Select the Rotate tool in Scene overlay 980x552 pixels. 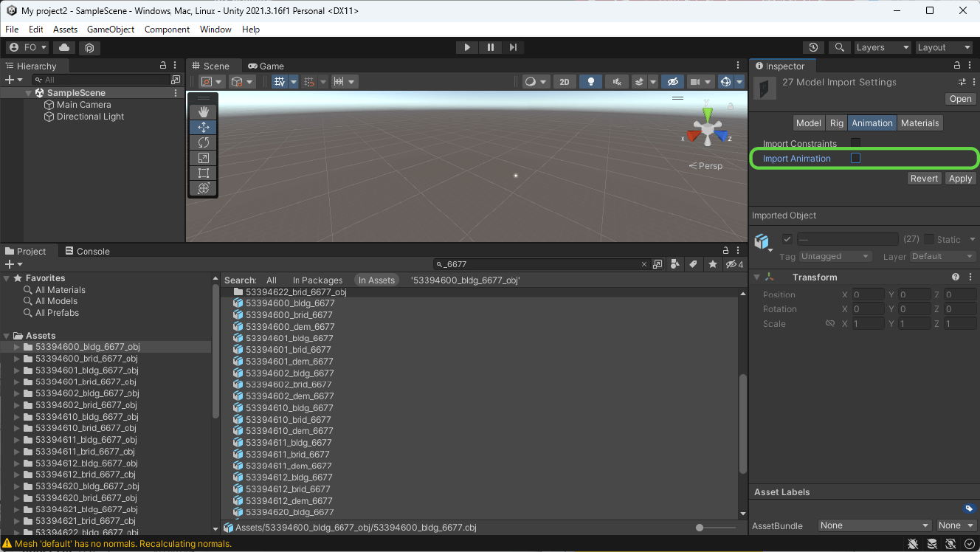tap(204, 142)
